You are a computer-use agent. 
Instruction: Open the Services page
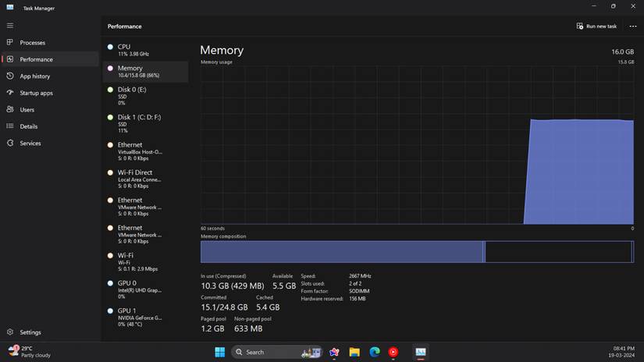50,144
